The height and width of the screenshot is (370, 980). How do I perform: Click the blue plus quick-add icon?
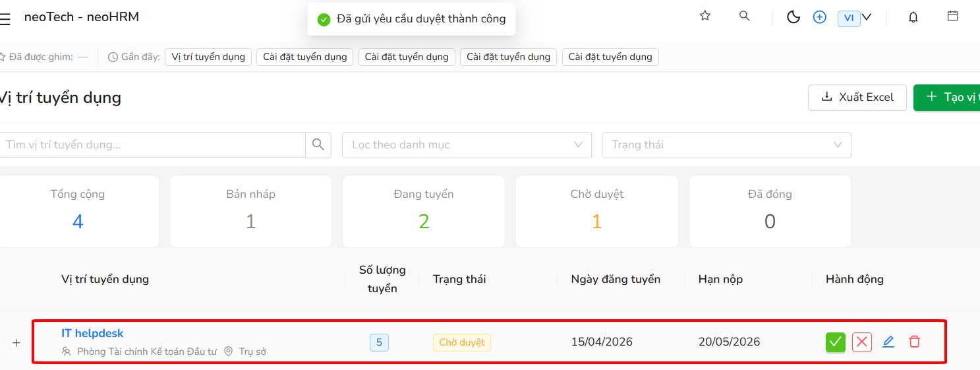(820, 18)
